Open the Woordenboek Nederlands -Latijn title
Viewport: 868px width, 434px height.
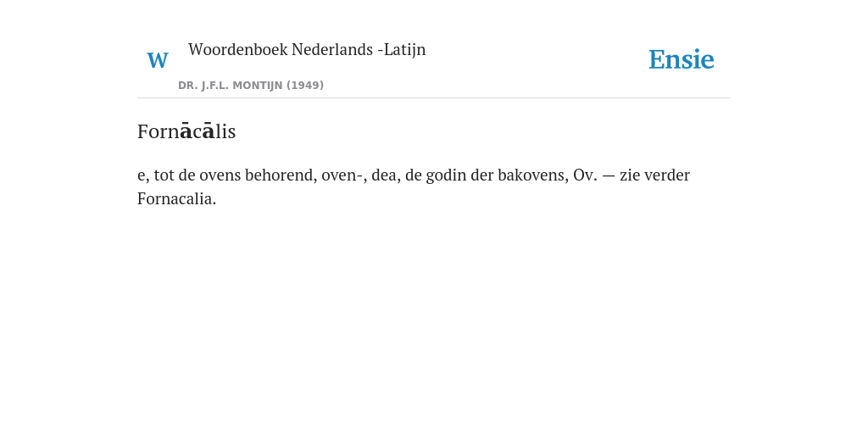pyautogui.click(x=307, y=50)
